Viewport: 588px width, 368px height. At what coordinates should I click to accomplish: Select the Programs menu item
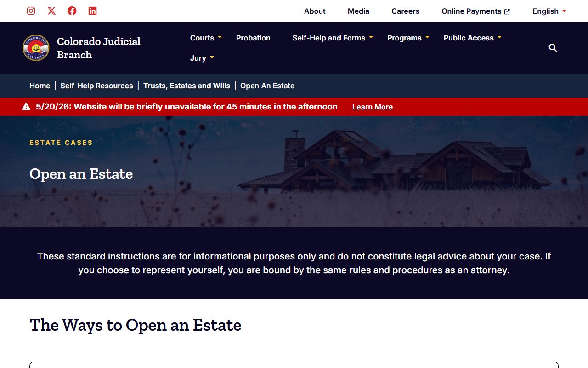(x=404, y=38)
